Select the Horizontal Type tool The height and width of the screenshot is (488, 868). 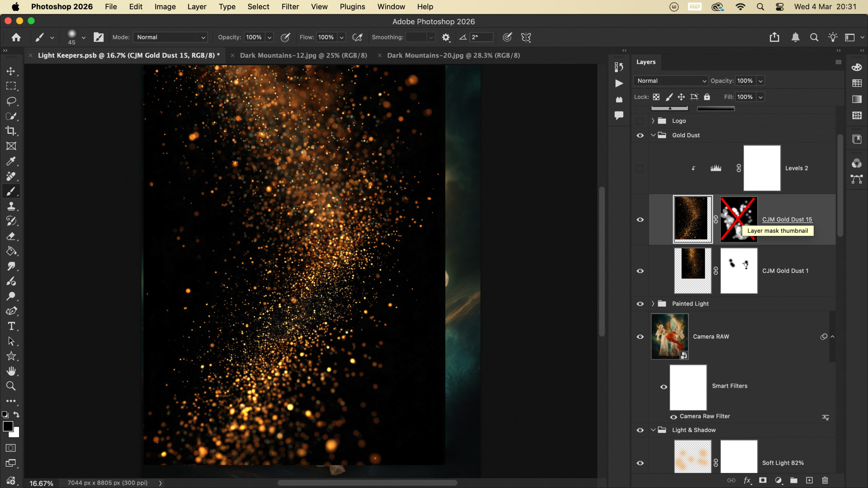[11, 326]
